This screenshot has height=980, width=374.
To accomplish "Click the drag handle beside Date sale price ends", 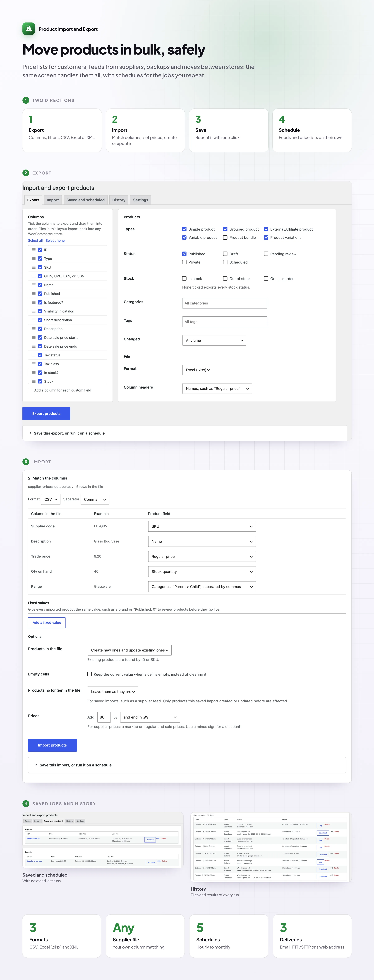I will pyautogui.click(x=34, y=346).
